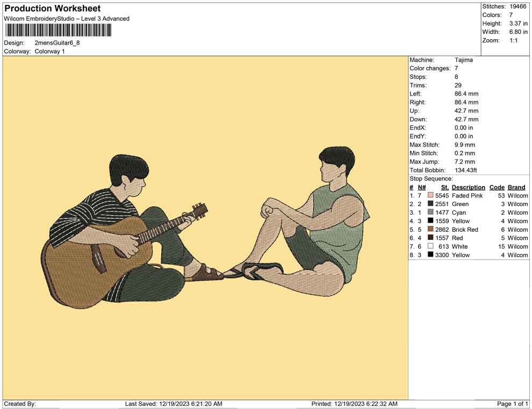The image size is (532, 409).
Task: Click the Stitches count value 19466
Action: coord(518,6)
